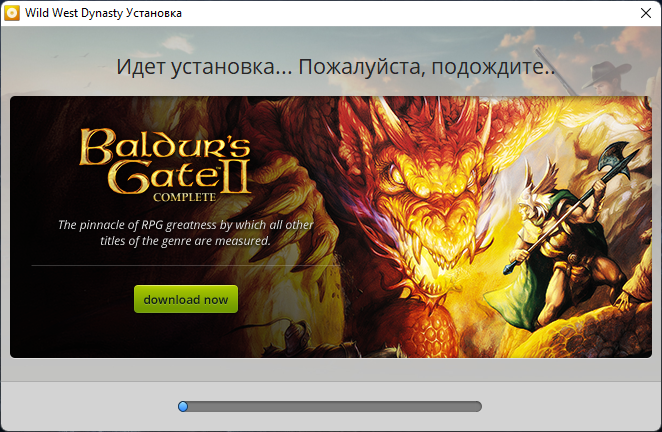Click the dragon's glowing eye
The width and height of the screenshot is (662, 432).
tap(397, 174)
